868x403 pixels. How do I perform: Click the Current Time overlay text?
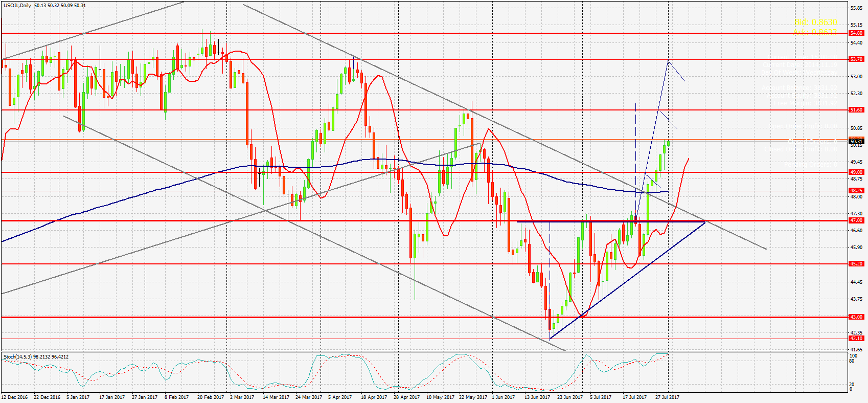pyautogui.click(x=803, y=57)
